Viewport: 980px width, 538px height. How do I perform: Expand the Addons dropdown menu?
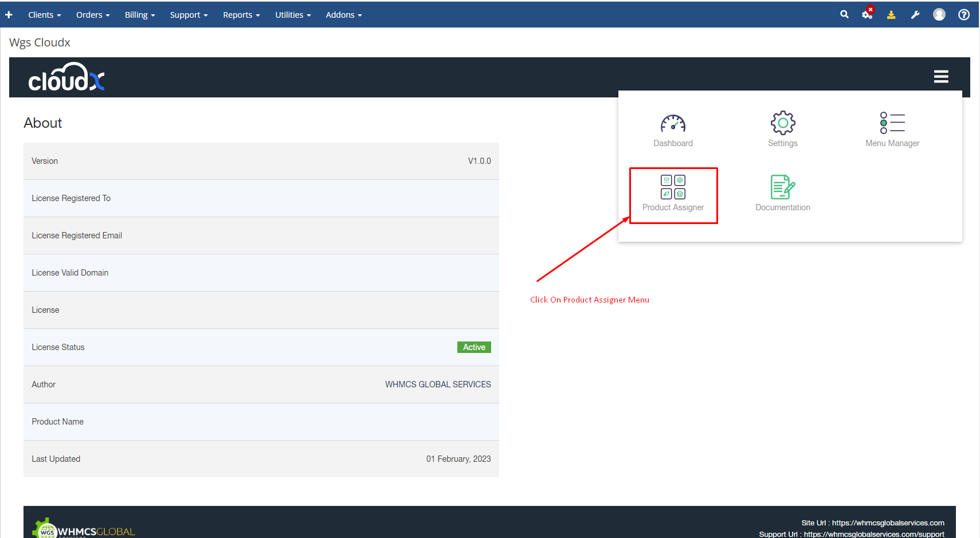coord(343,15)
